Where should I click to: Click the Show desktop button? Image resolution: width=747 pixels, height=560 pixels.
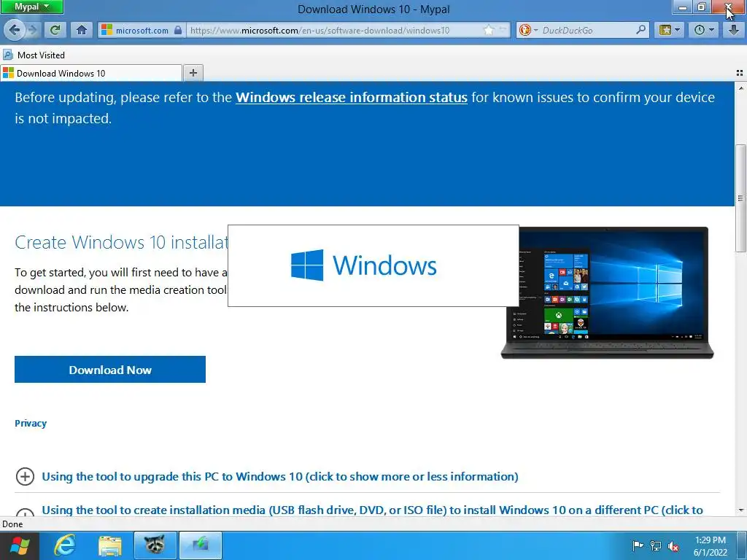click(x=743, y=545)
